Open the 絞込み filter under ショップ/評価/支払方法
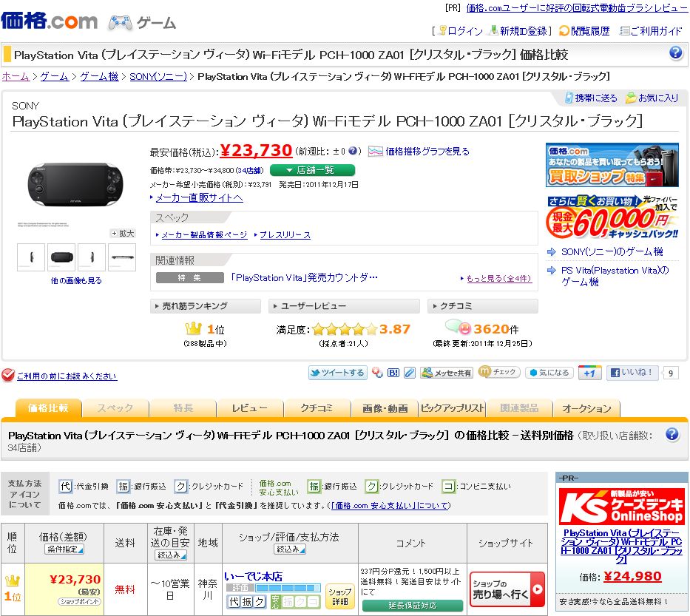 [290, 549]
